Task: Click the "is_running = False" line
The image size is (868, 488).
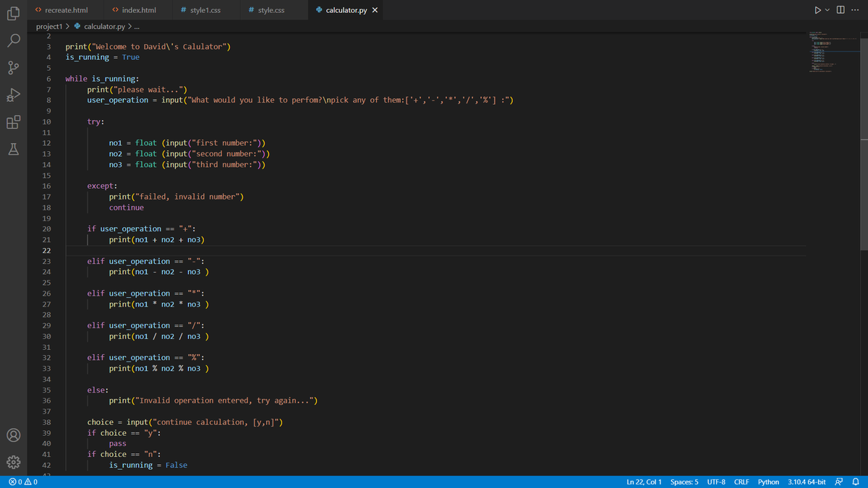Action: [x=148, y=466]
